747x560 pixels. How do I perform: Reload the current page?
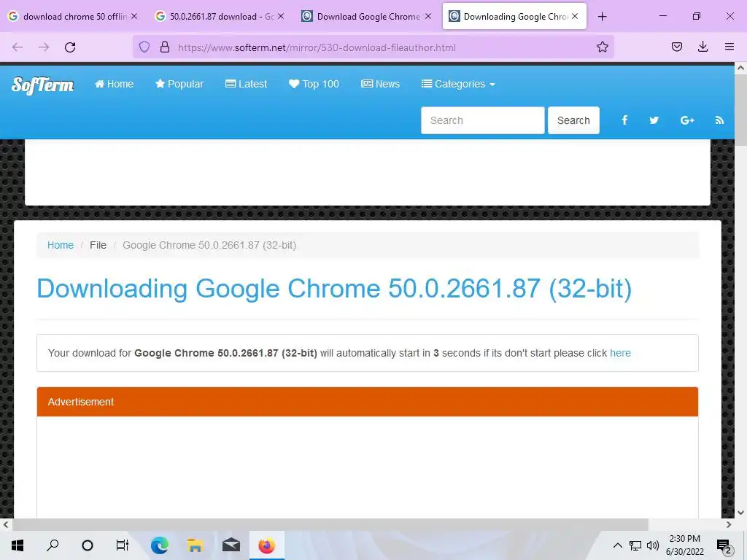(x=70, y=47)
